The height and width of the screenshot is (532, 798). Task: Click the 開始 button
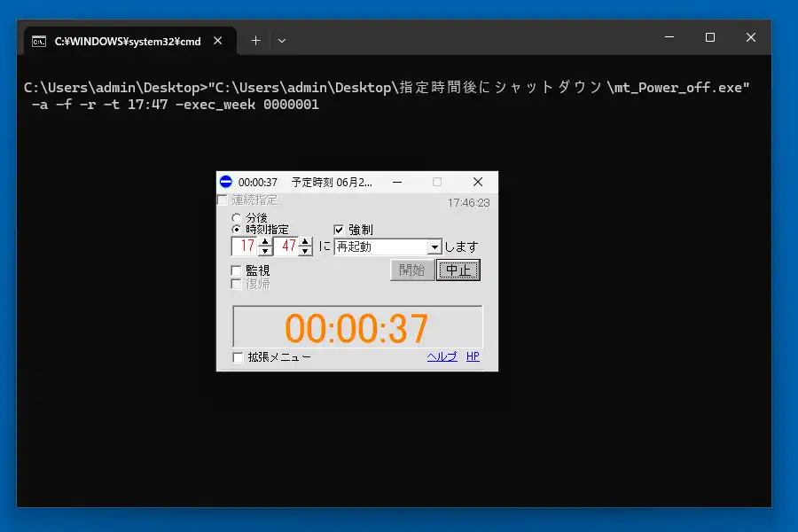click(x=412, y=270)
